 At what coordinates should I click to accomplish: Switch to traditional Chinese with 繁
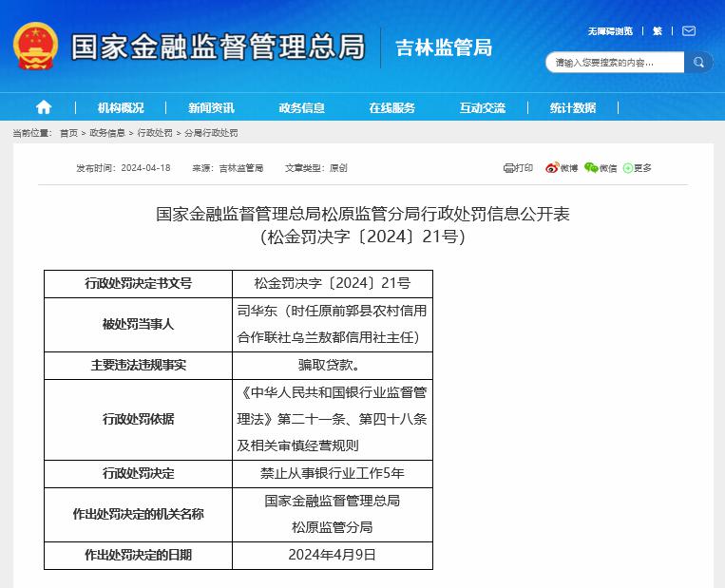coord(657,31)
